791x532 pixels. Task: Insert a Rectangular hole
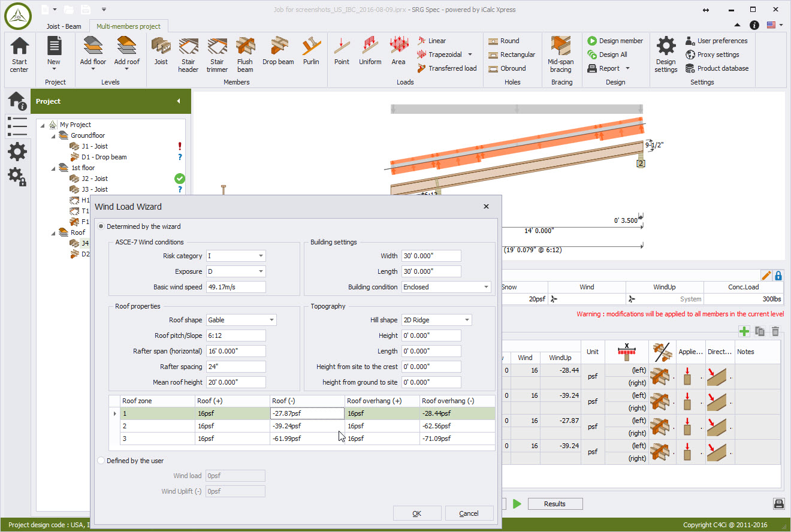click(512, 55)
